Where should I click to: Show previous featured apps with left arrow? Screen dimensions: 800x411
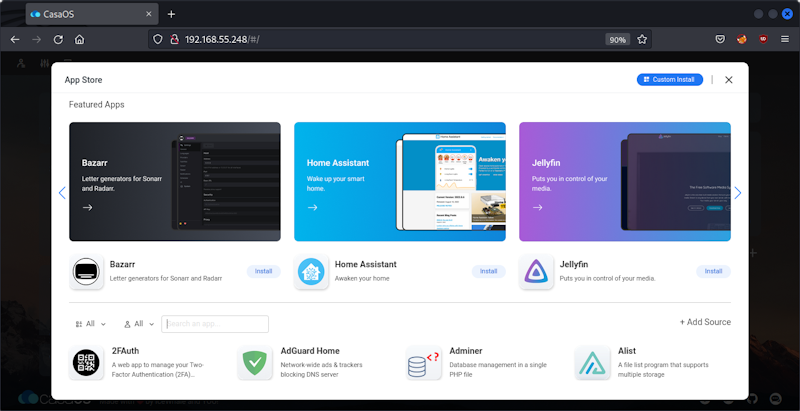coord(62,193)
